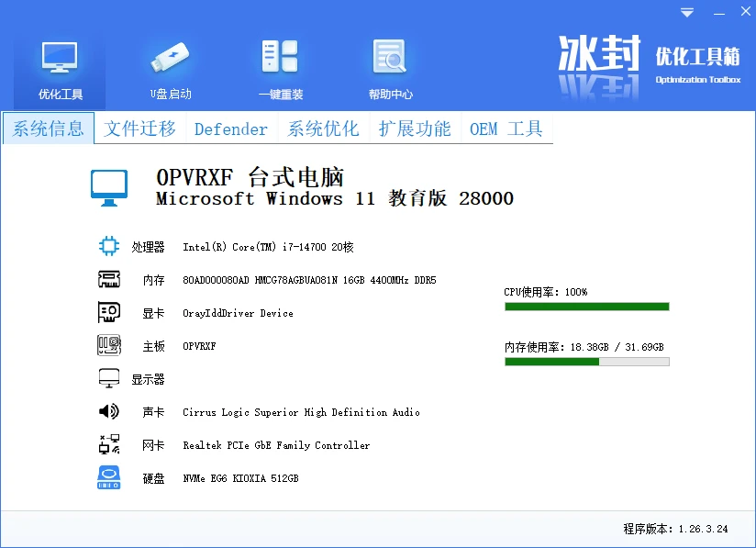Select the OPVRXF 台式电脑 title text
Screen dimensions: 756x548
[x=250, y=177]
